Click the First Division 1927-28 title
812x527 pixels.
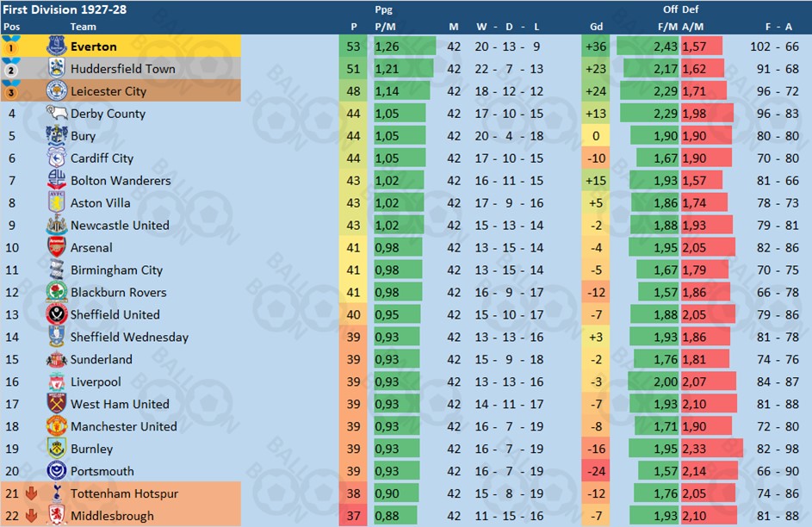[65, 9]
